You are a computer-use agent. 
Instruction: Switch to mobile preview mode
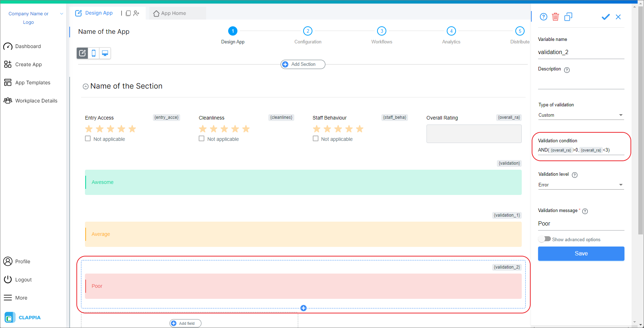pyautogui.click(x=93, y=53)
